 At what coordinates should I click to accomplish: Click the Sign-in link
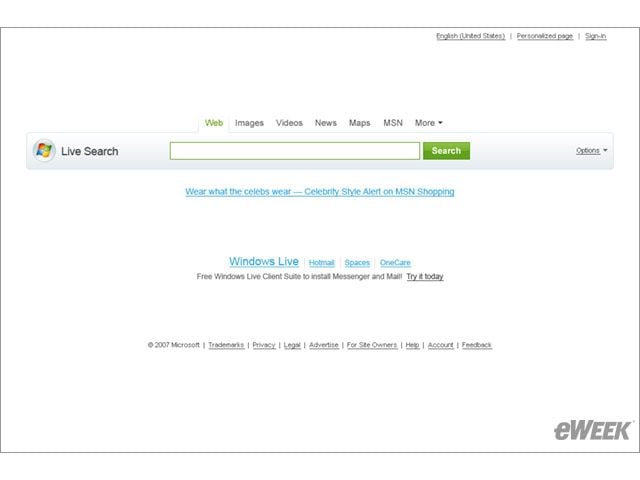click(x=596, y=36)
